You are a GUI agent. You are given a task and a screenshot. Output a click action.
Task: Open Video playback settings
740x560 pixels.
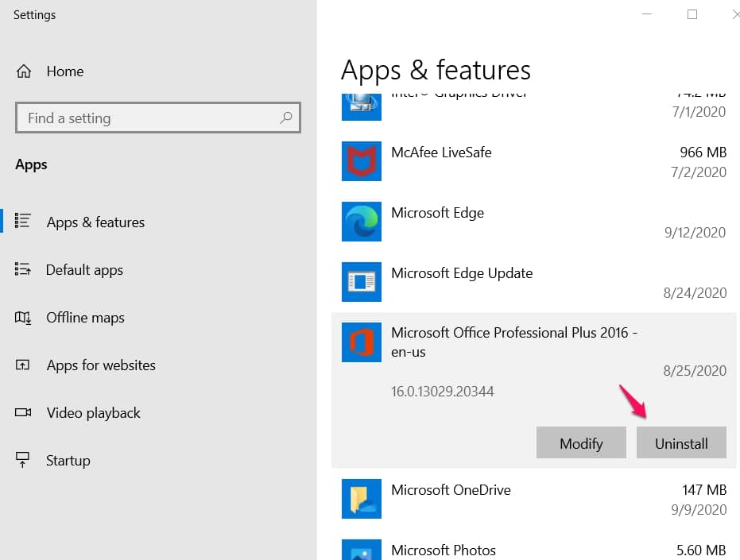tap(94, 413)
